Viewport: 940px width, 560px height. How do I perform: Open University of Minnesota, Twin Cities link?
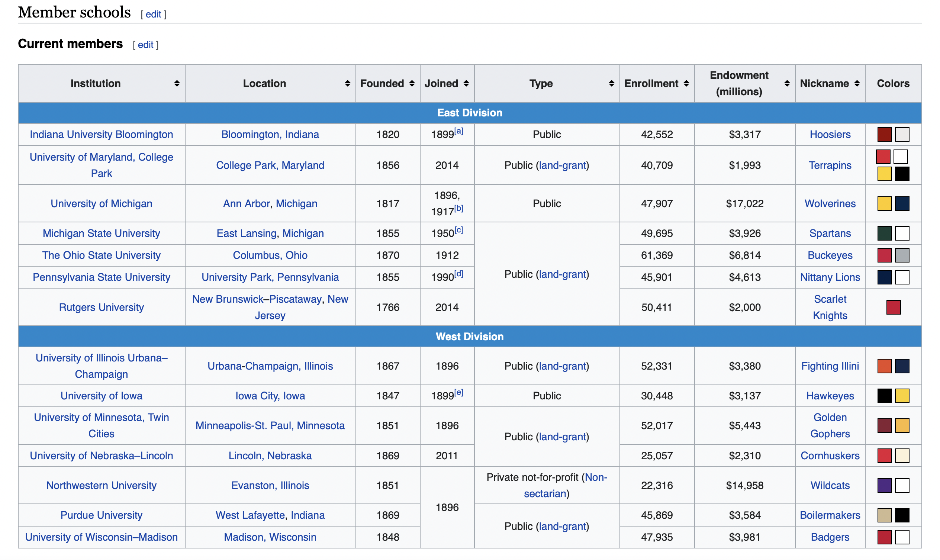(102, 426)
